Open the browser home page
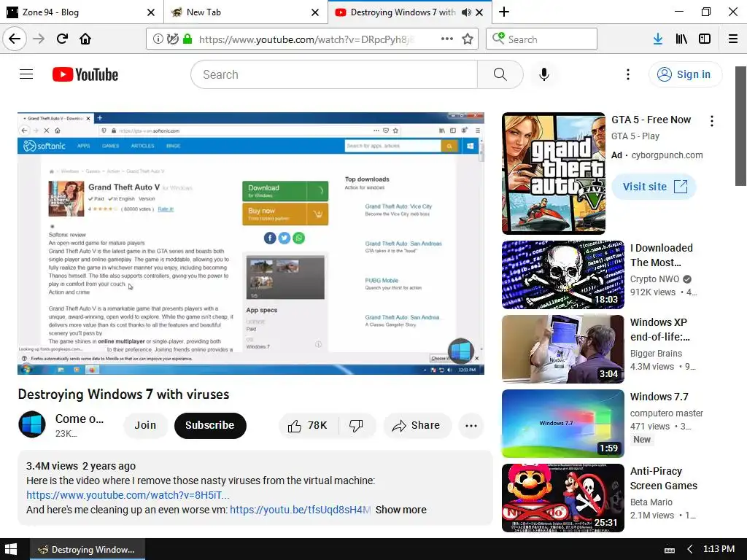Viewport: 747px width, 560px height. point(85,39)
